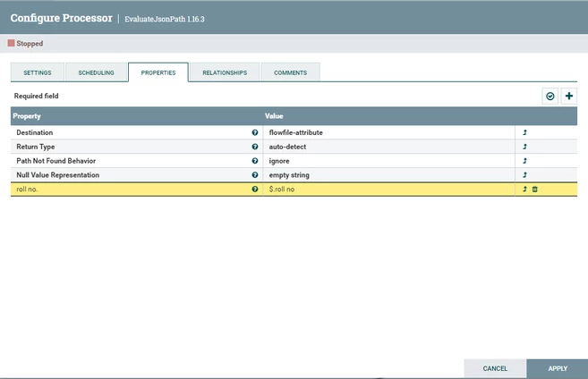Viewport: 588px width, 379px height.
Task: Click the Property column header
Action: point(27,116)
